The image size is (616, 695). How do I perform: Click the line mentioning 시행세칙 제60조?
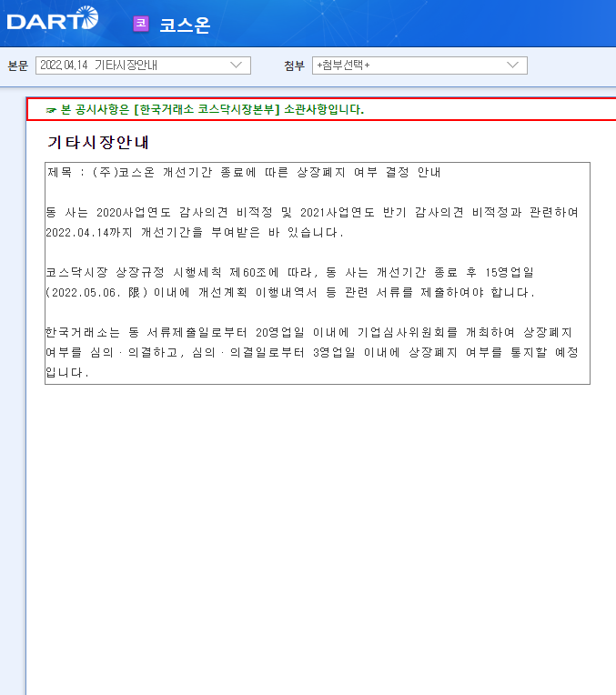(290, 272)
